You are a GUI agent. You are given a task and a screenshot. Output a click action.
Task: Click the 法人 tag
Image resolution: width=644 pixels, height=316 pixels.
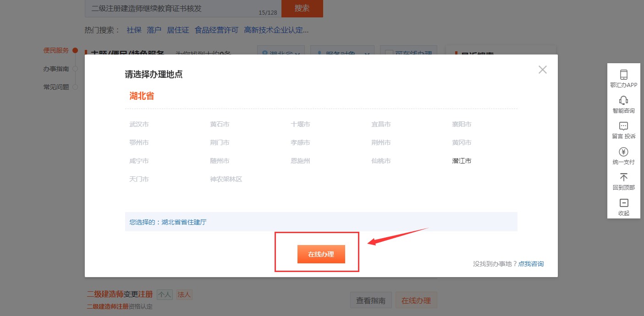pyautogui.click(x=184, y=294)
